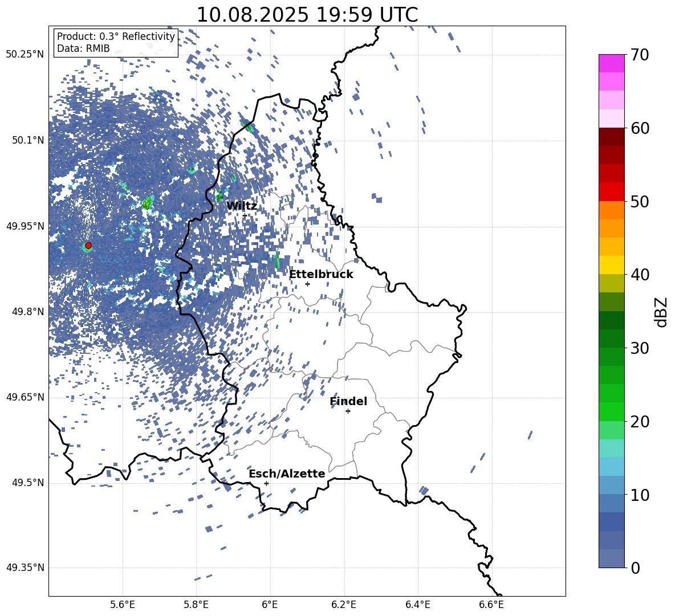The width and height of the screenshot is (675, 616).
Task: Click the turquoise colorbar segment near 16
Action: (612, 448)
